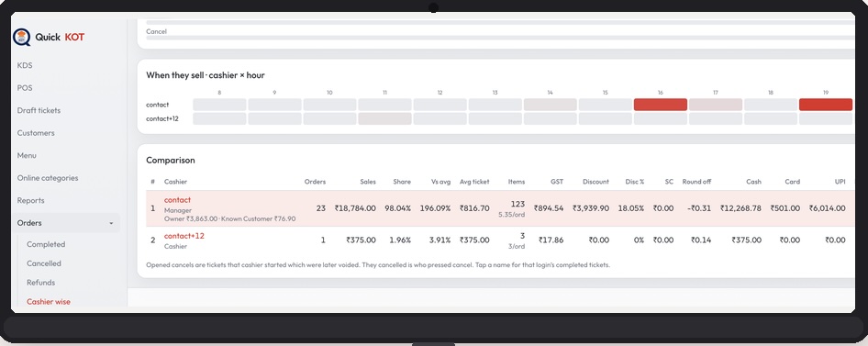Click the hour 17 heatmap cell for contact
Viewport: 868px width, 346px height.
click(x=715, y=105)
